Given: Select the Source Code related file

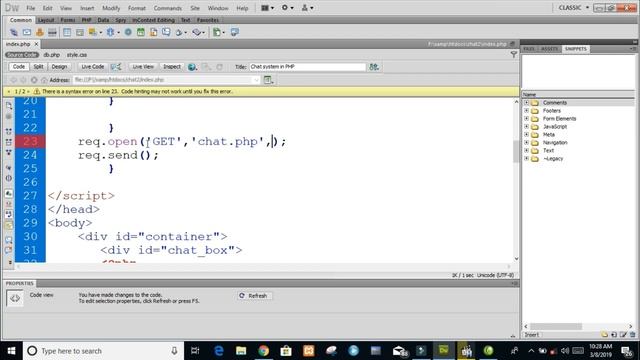Looking at the screenshot, I should (x=22, y=55).
